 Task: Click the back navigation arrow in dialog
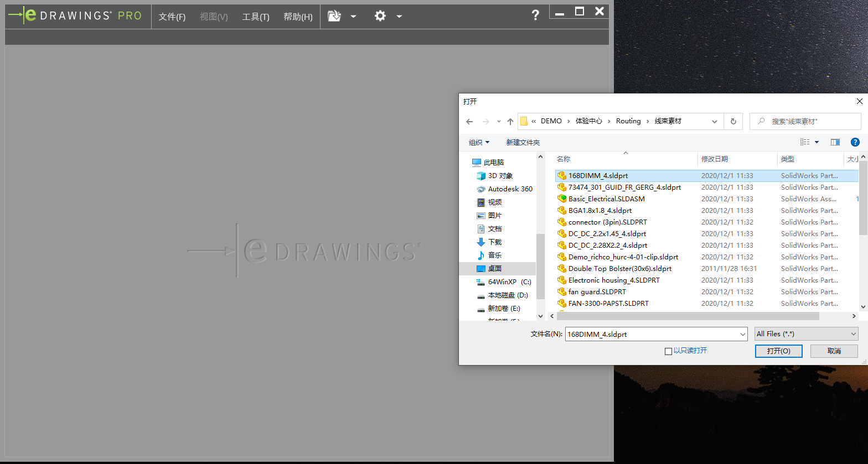469,122
